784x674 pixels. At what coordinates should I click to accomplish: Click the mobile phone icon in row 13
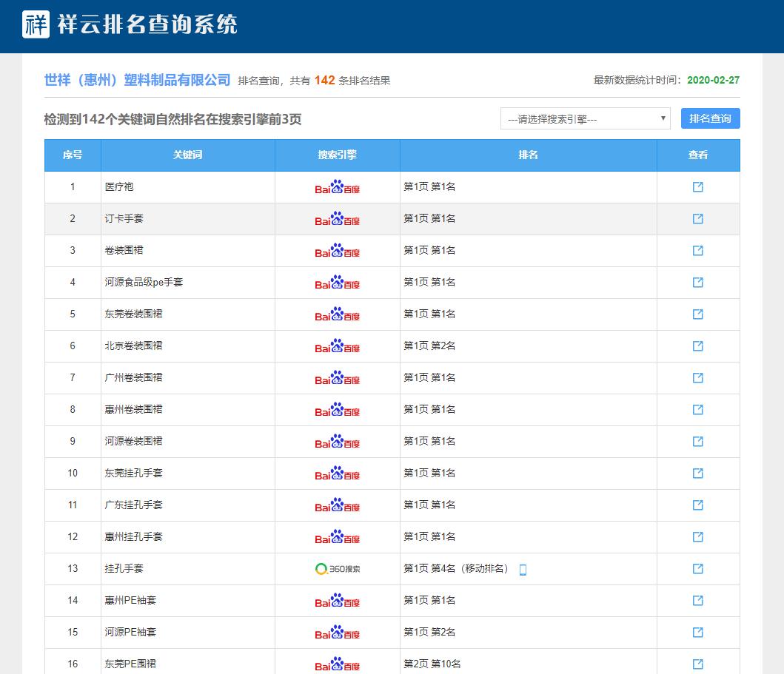(523, 570)
